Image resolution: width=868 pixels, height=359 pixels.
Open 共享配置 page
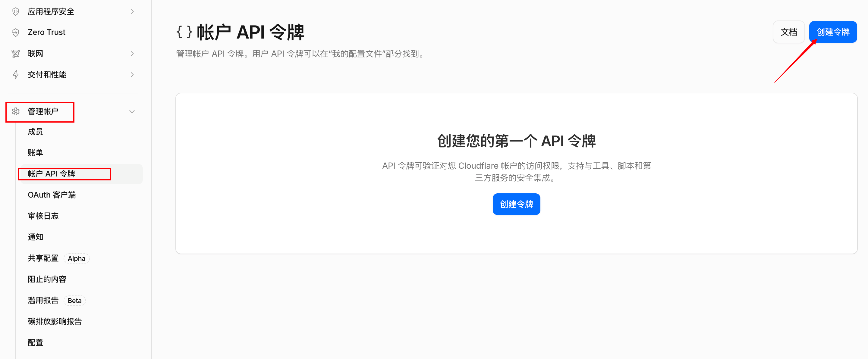point(43,258)
